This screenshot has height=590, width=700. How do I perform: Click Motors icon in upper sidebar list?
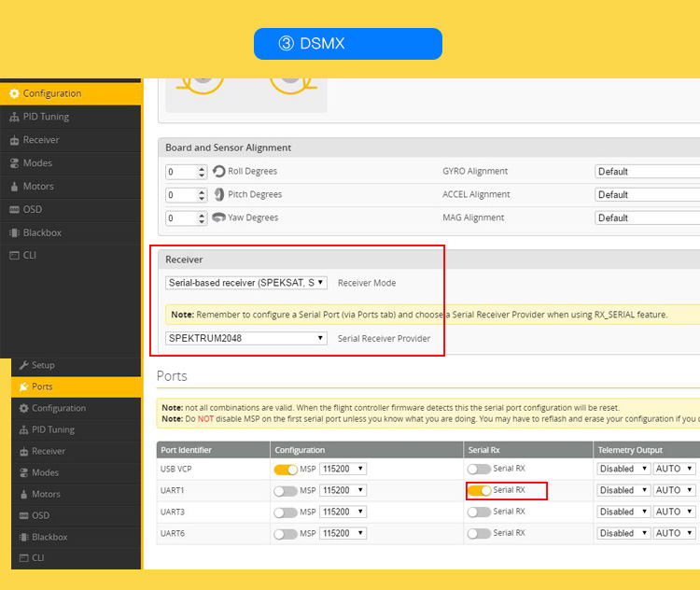click(x=14, y=186)
